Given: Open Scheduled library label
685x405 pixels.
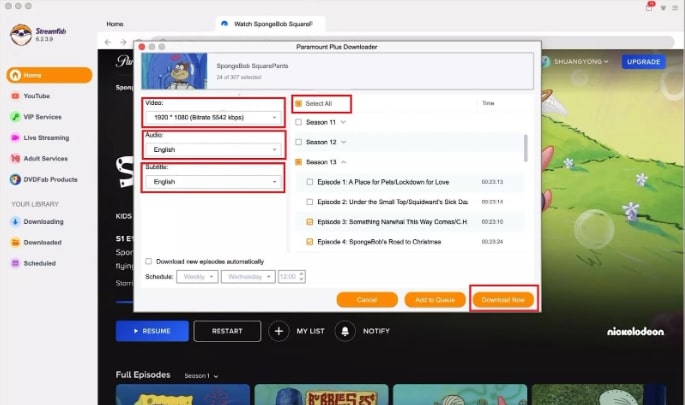Looking at the screenshot, I should tap(40, 263).
